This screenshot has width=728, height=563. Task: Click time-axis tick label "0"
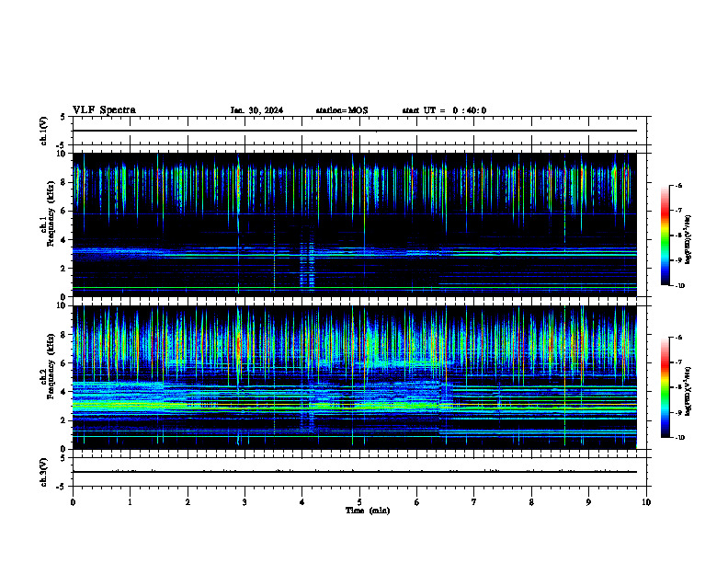[x=73, y=502]
